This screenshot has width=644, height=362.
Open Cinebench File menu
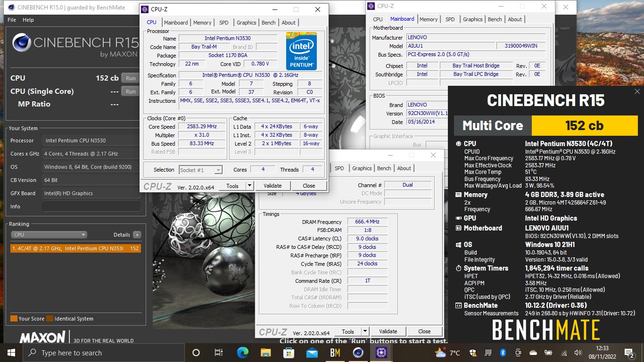point(12,20)
